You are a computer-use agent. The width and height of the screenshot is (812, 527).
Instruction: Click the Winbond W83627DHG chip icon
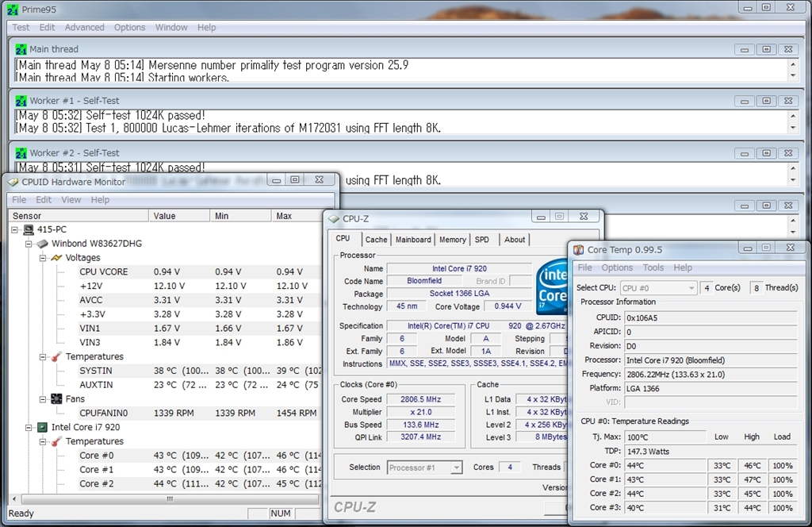pyautogui.click(x=43, y=244)
